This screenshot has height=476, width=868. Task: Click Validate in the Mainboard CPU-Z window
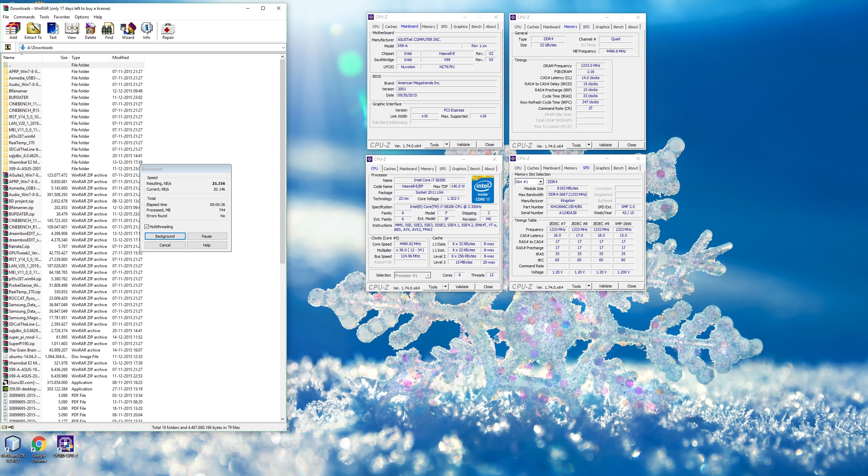[x=463, y=145]
